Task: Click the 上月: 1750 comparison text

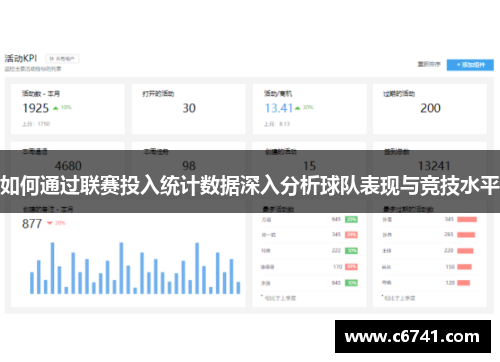Action: click(x=36, y=124)
